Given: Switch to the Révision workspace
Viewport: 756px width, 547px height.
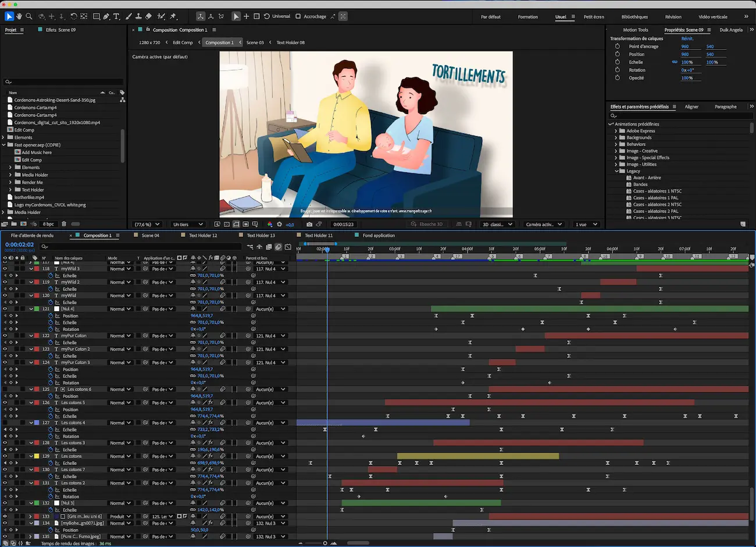Looking at the screenshot, I should pos(673,17).
